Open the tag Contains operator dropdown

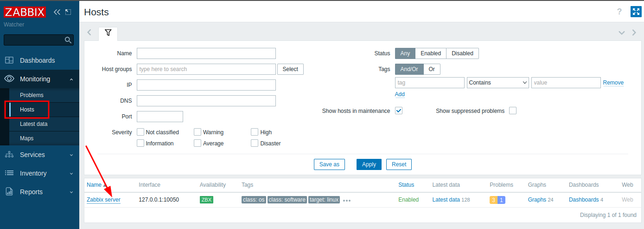498,83
